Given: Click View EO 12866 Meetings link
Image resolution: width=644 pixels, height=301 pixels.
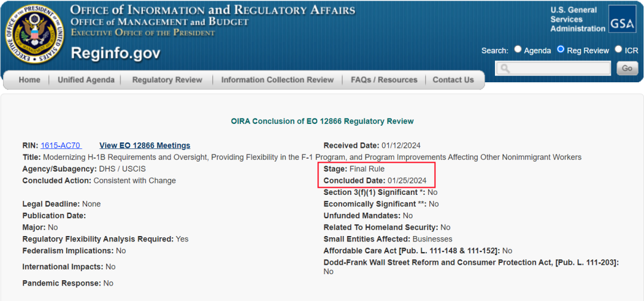Looking at the screenshot, I should click(145, 145).
